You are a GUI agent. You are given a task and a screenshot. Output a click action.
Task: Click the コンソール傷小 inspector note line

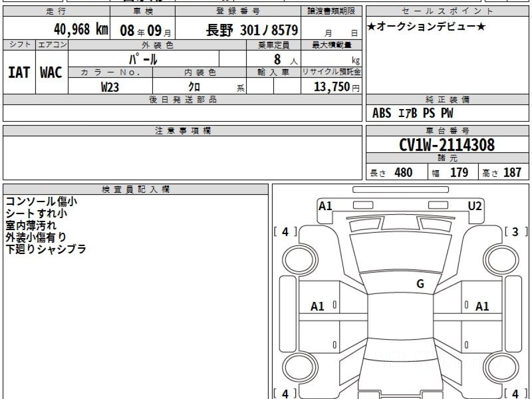point(41,201)
